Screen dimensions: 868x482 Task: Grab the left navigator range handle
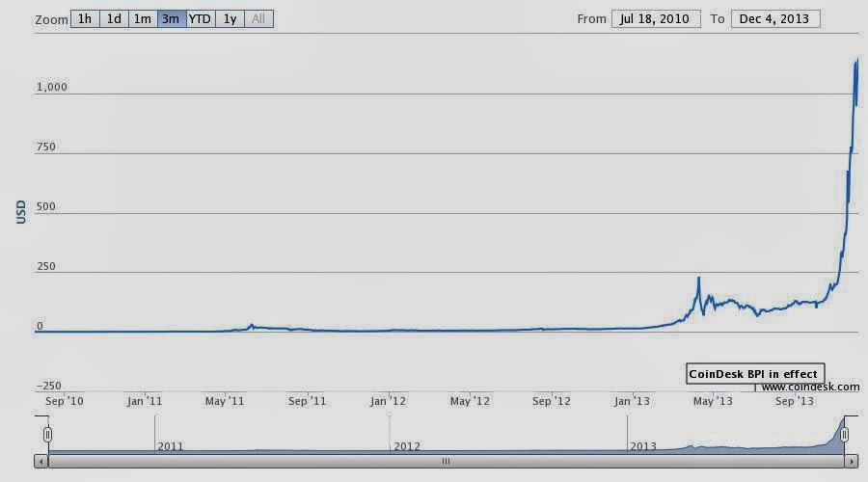pyautogui.click(x=47, y=435)
